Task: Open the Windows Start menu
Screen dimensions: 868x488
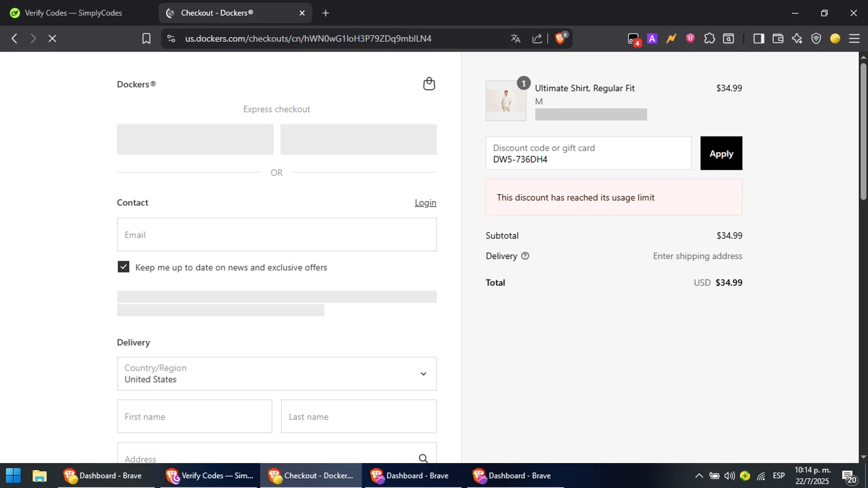Action: (x=13, y=476)
